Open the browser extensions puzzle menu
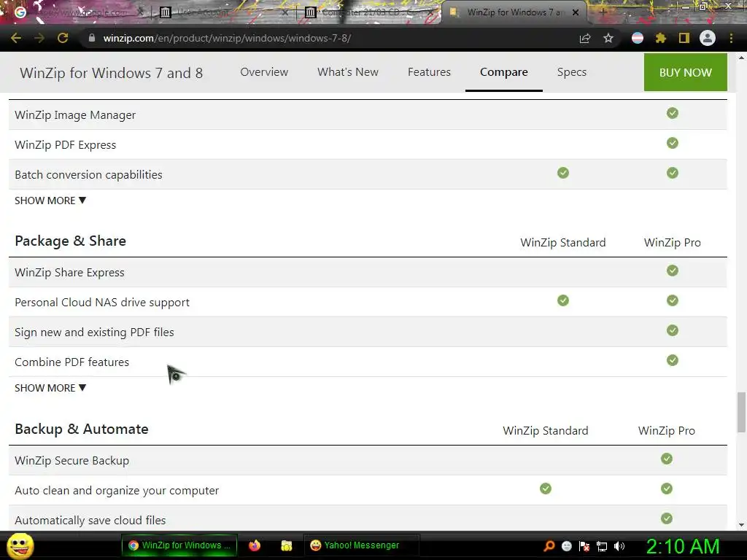 660,38
